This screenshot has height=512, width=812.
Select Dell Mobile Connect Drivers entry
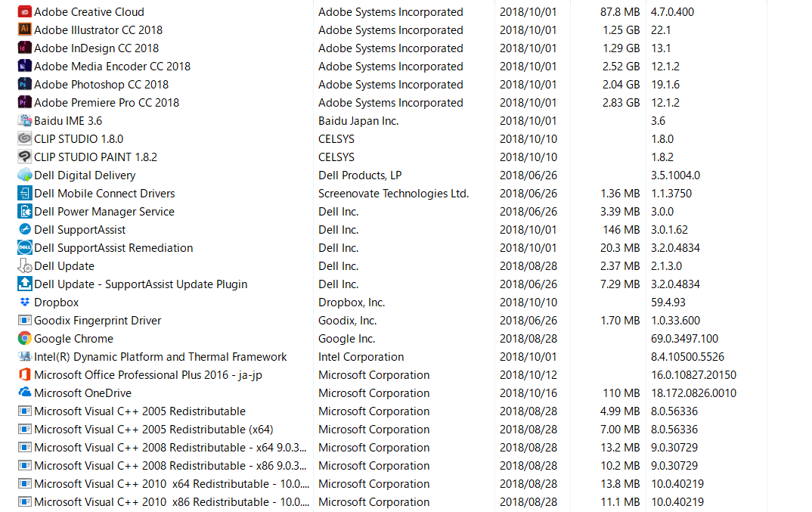coord(104,194)
